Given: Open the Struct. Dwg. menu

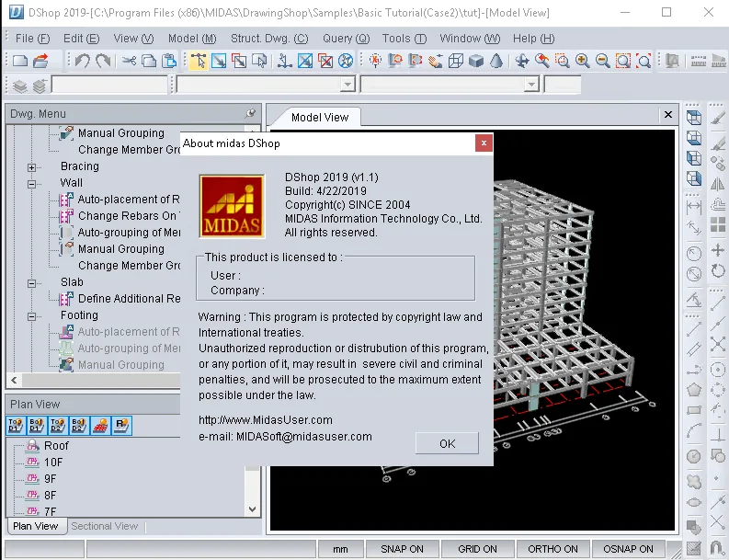Looking at the screenshot, I should pyautogui.click(x=269, y=39).
